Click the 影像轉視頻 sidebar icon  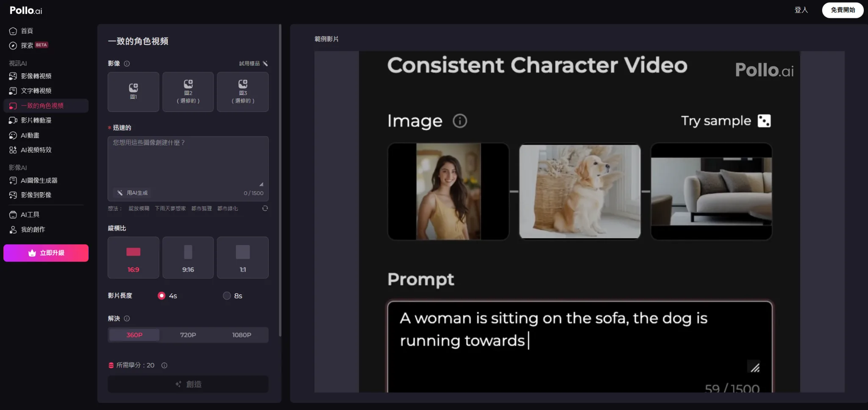[13, 76]
